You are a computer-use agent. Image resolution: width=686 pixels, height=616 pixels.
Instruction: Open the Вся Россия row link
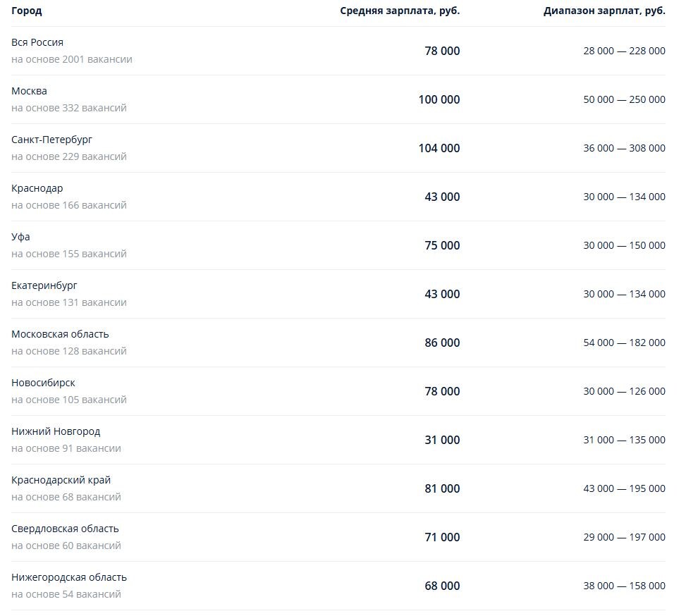coord(37,42)
